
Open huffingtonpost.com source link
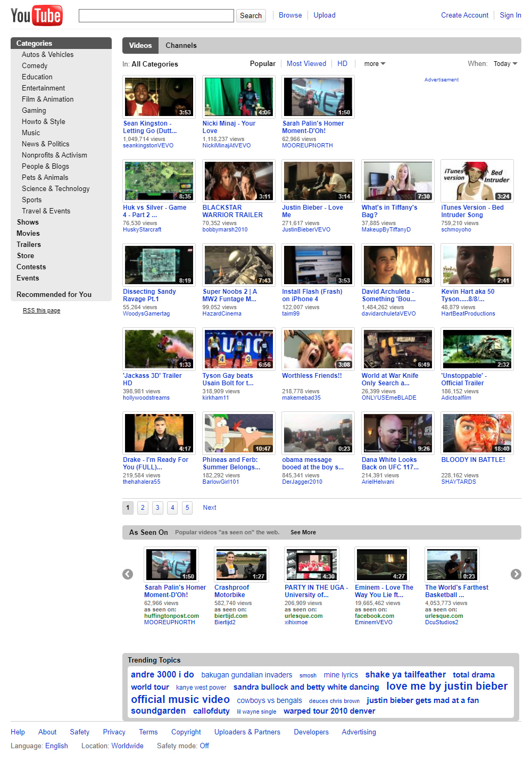(171, 616)
